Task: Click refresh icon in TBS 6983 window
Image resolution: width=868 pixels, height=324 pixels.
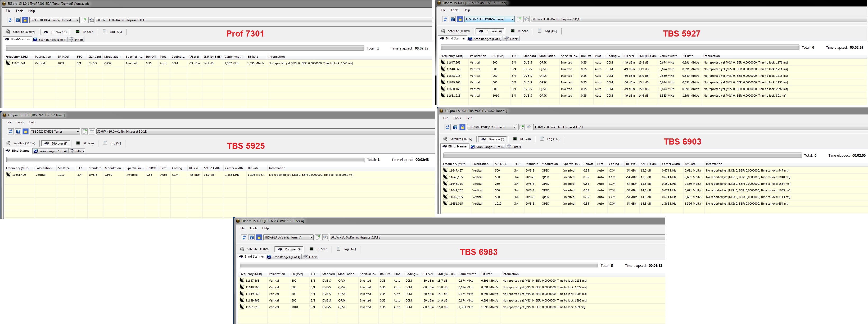Action: (x=244, y=237)
